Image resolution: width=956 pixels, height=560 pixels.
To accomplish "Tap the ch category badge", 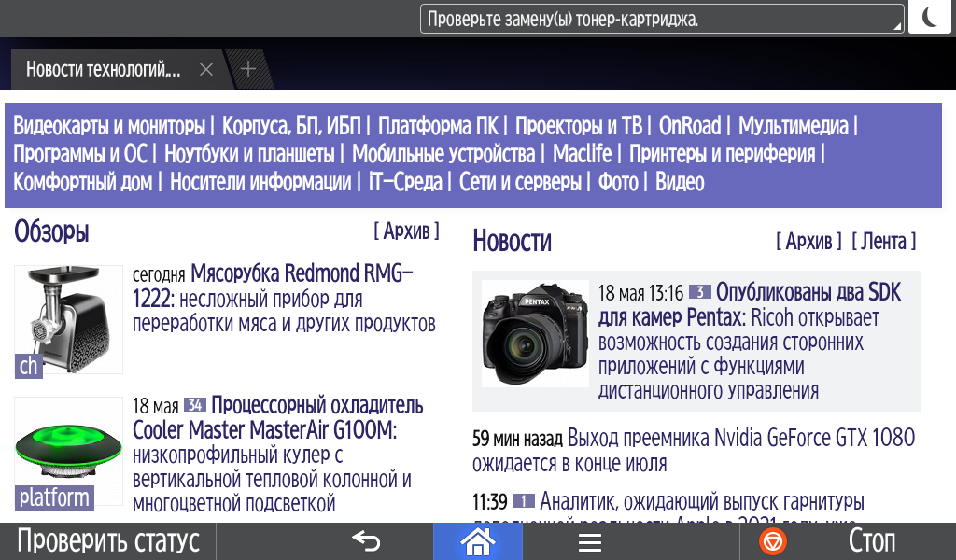I will point(29,366).
